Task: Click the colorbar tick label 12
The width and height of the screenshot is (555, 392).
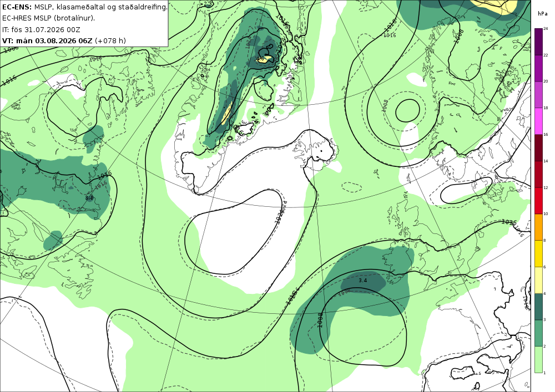Action: [x=546, y=187]
